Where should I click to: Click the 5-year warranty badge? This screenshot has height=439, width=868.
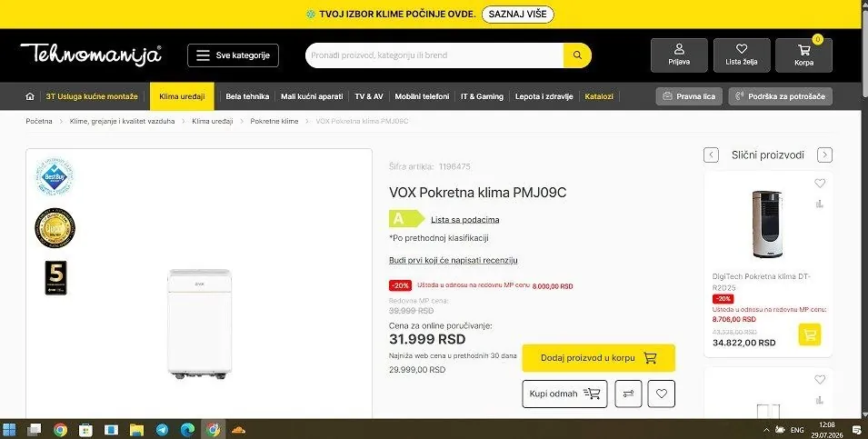56,277
